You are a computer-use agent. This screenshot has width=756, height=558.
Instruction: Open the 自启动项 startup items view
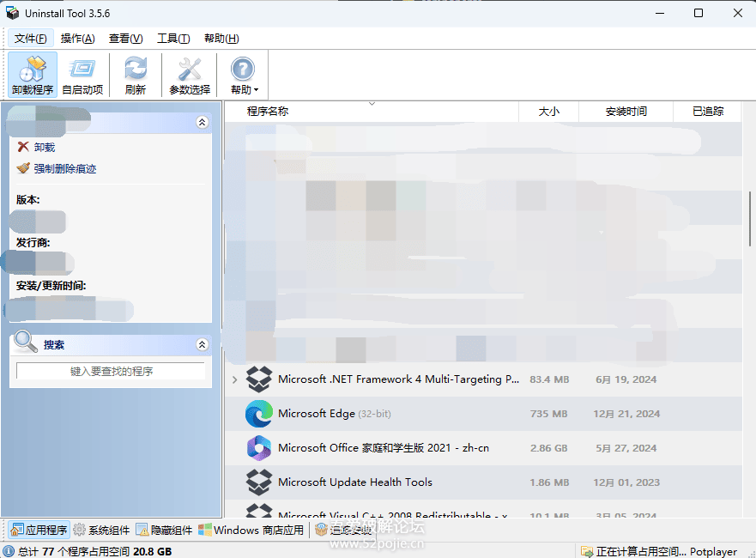click(x=82, y=75)
